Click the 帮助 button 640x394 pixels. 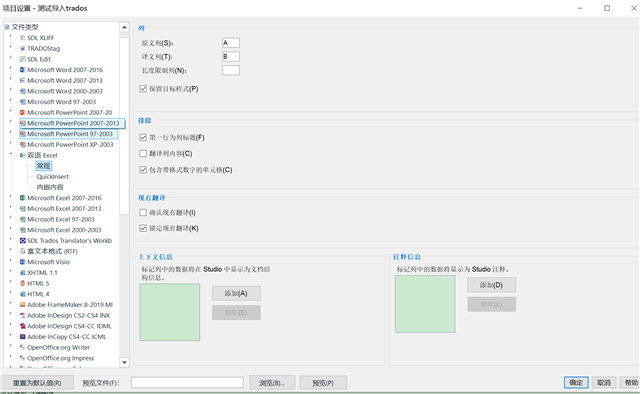[x=631, y=383]
